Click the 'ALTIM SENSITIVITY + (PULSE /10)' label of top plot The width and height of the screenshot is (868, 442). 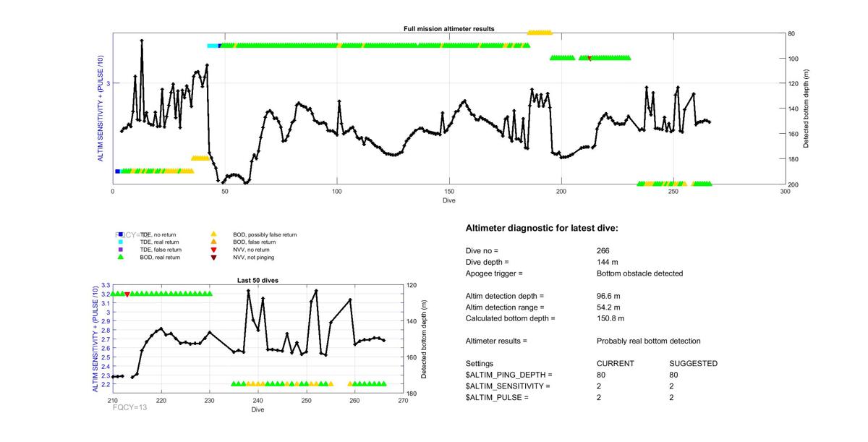[x=101, y=109]
